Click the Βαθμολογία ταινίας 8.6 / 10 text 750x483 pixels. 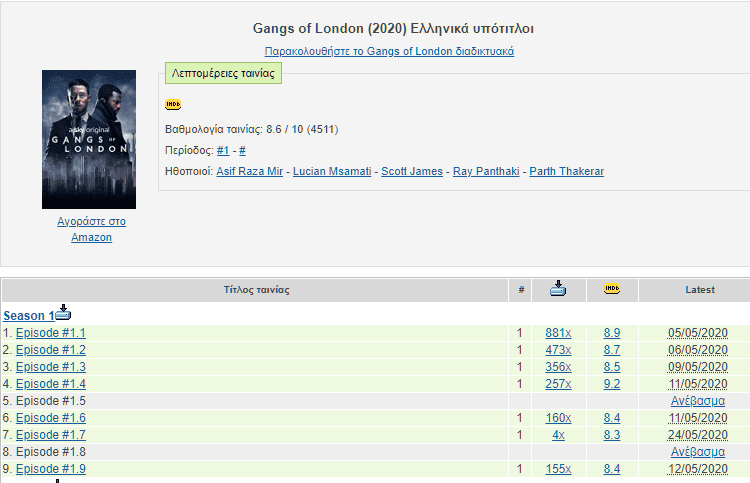[252, 129]
